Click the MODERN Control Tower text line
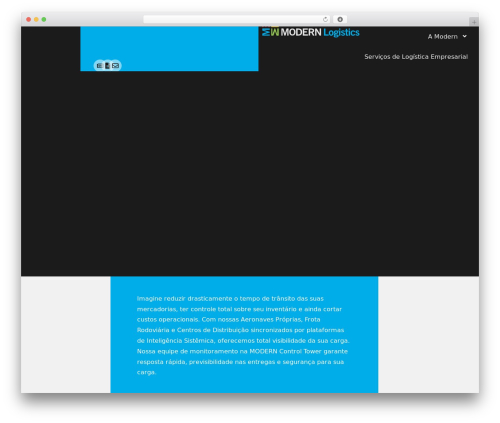The width and height of the screenshot is (500, 423). 242,351
